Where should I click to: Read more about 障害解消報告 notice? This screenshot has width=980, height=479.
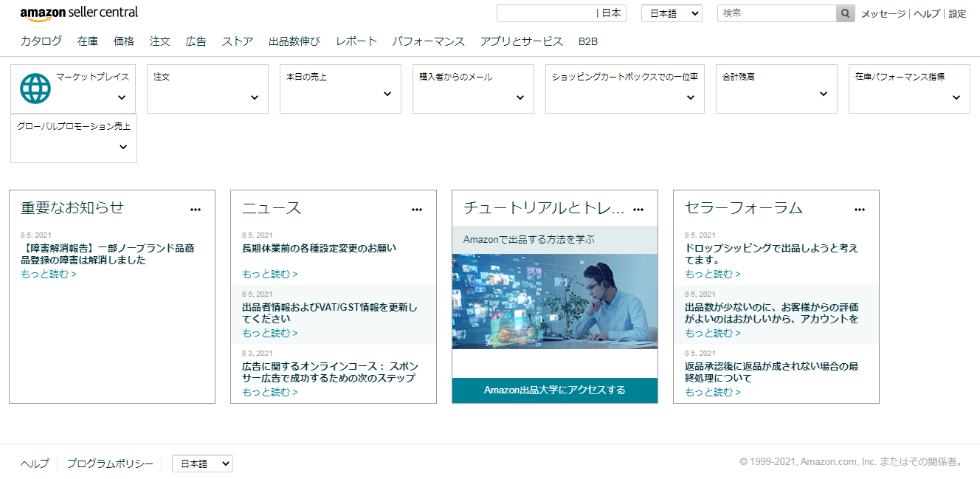coord(49,274)
